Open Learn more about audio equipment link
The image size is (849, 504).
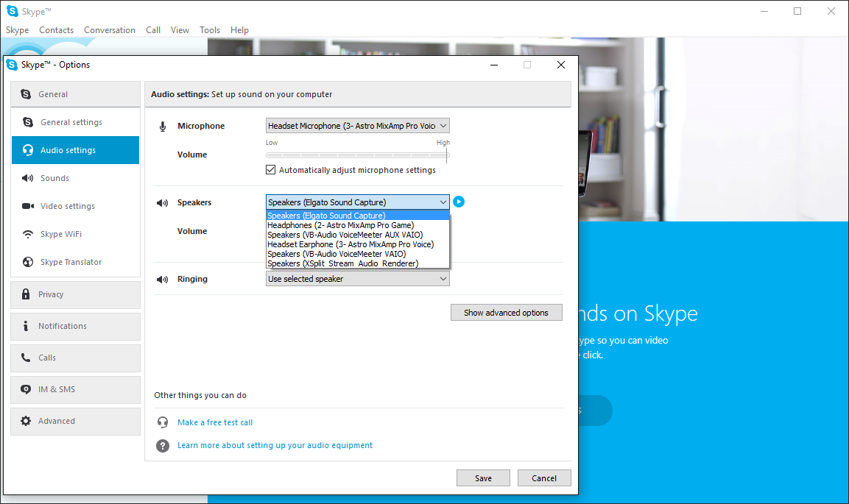point(275,445)
